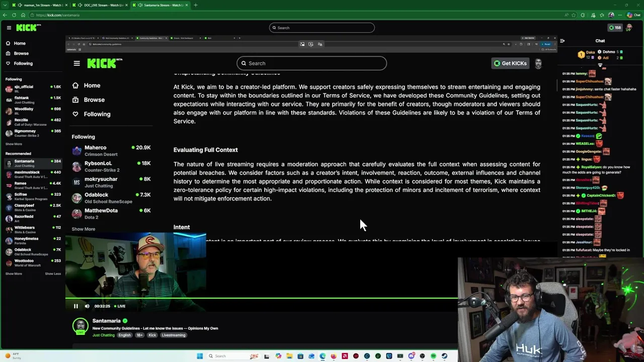Click the 18+ tag under stream title
The image size is (644, 362).
139,335
